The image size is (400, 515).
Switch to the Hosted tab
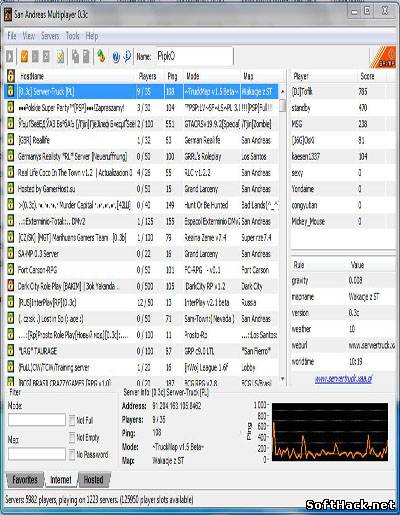tap(93, 480)
